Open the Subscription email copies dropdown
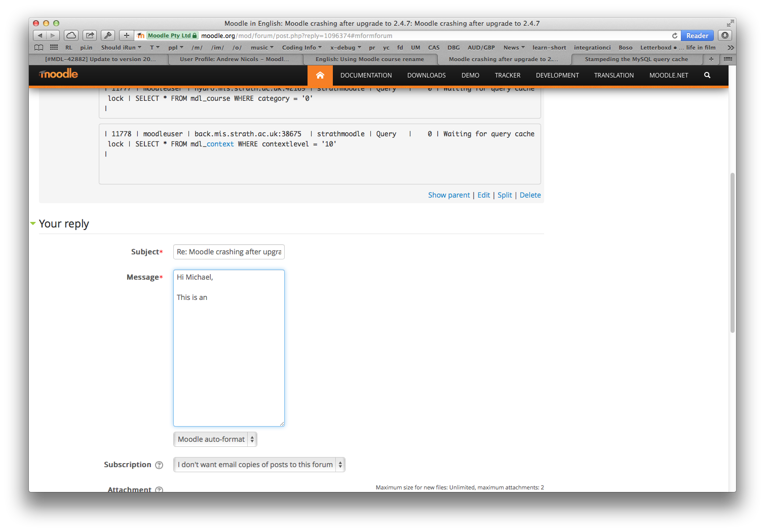The image size is (765, 532). coord(259,465)
